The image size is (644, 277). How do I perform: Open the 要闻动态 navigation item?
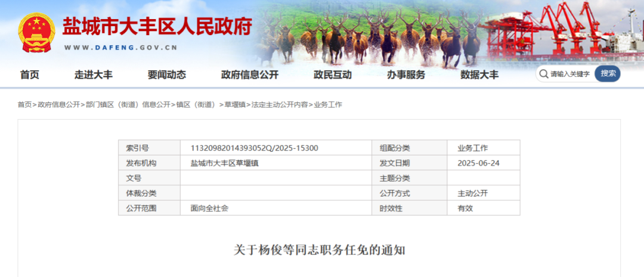167,74
